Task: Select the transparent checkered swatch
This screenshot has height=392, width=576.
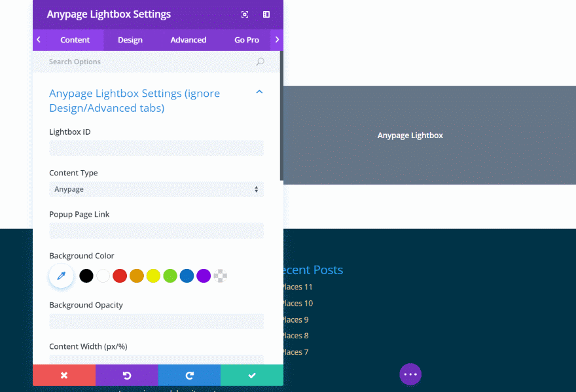Action: click(x=221, y=276)
